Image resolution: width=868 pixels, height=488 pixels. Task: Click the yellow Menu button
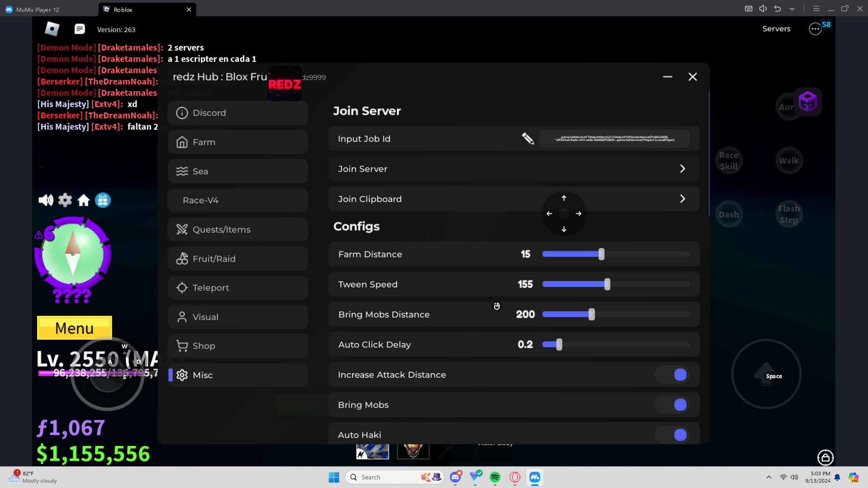[75, 328]
